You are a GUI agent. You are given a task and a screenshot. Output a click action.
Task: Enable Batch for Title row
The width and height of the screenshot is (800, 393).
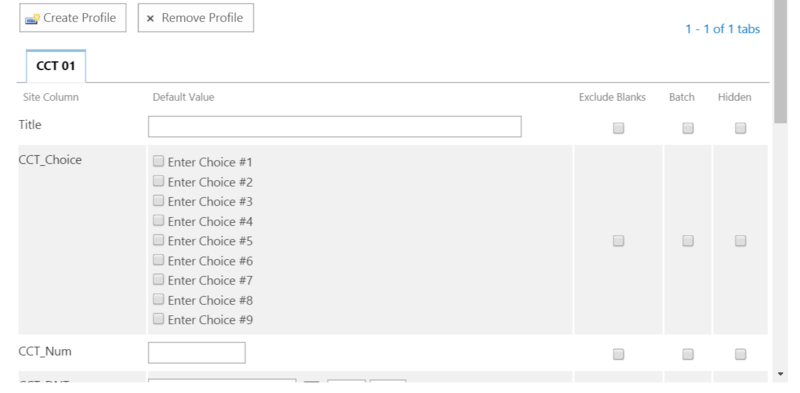[x=688, y=128]
